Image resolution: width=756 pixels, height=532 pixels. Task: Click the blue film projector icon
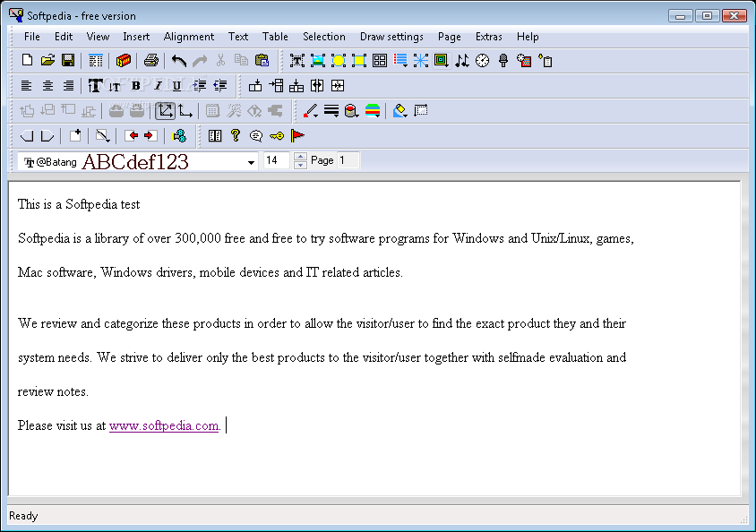click(179, 136)
